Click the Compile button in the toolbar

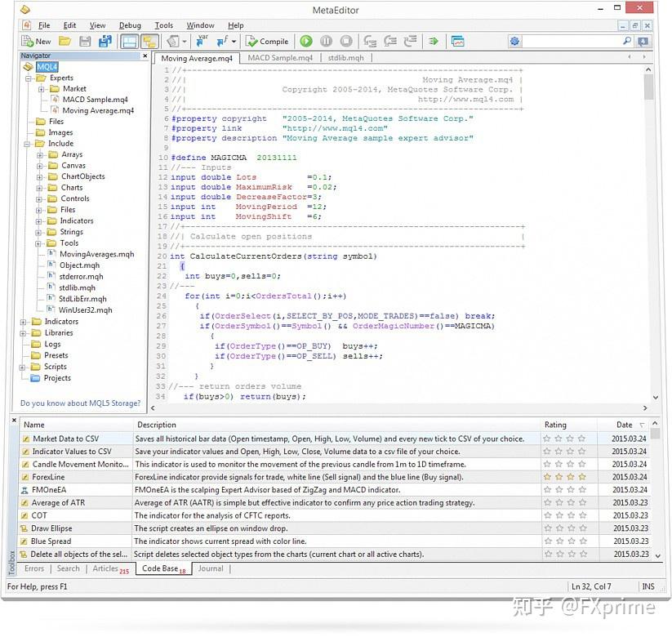coord(267,41)
